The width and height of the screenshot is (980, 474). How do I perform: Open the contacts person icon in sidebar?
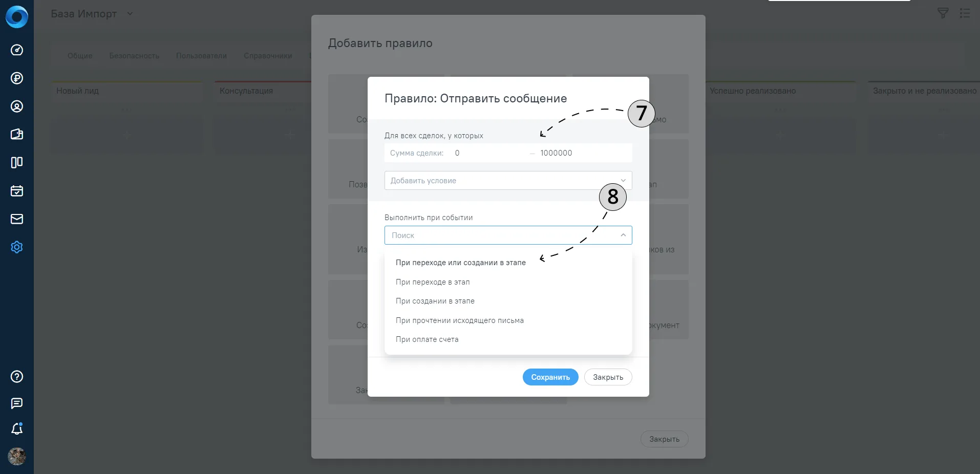[x=17, y=106]
